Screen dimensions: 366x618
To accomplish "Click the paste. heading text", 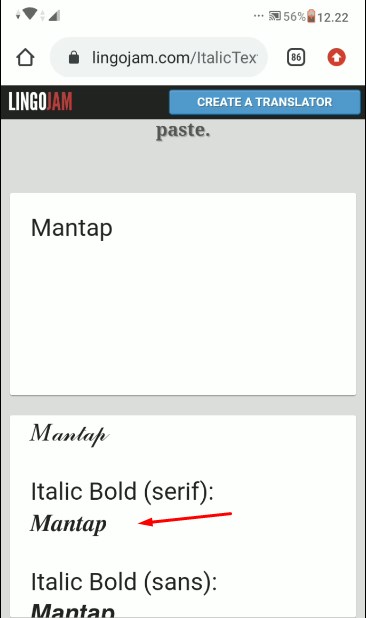I will [x=183, y=130].
